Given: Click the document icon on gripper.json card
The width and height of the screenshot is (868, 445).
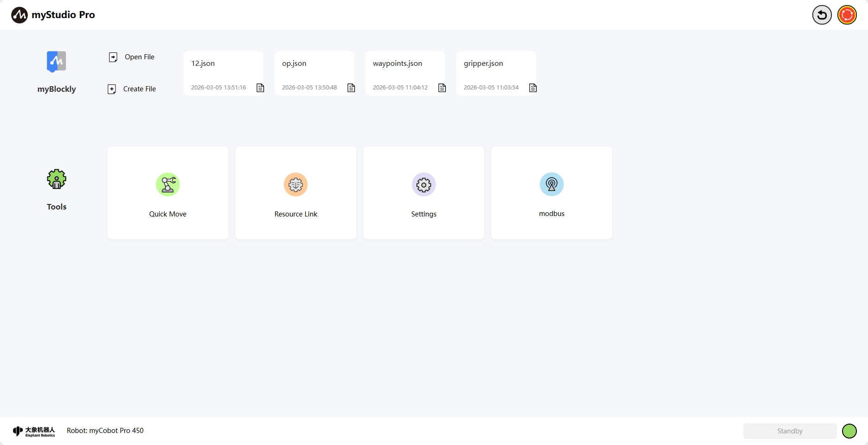Looking at the screenshot, I should click(533, 88).
